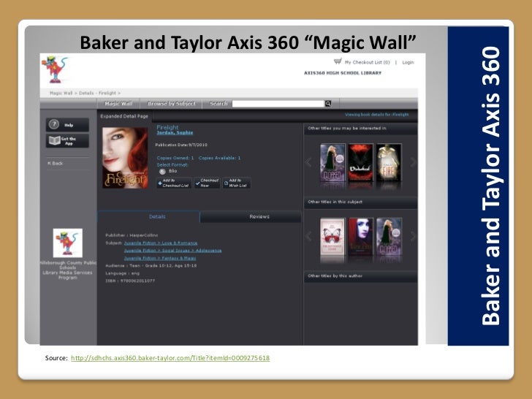Select the Blio format radio button
532x399 pixels.
click(x=162, y=171)
